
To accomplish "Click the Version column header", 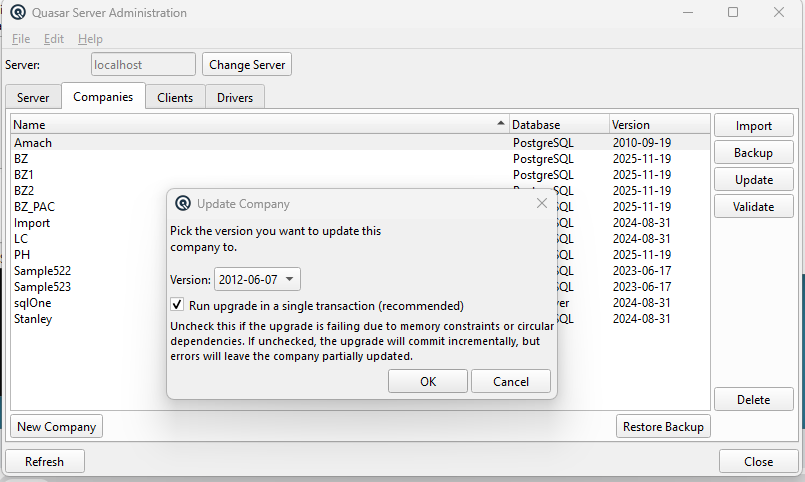I will (660, 125).
